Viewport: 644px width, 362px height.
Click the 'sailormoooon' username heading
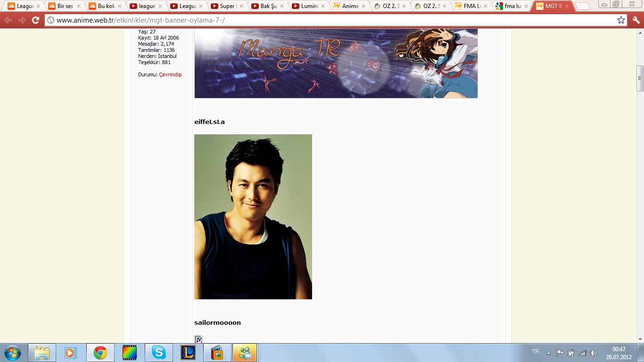[217, 322]
